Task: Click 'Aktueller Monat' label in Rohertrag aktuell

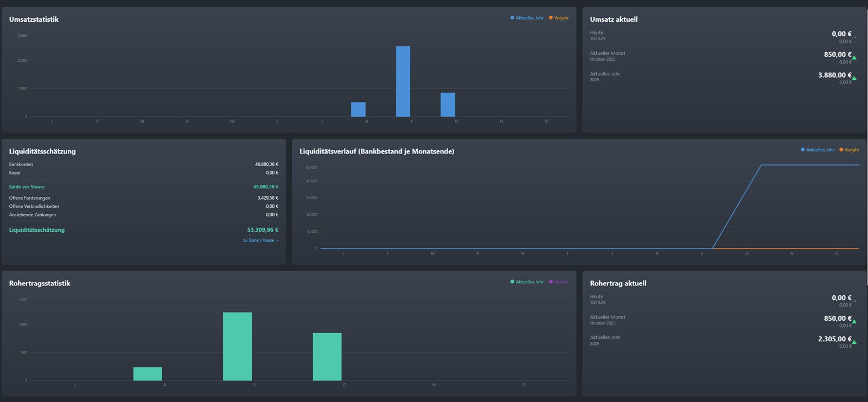Action: coord(608,317)
